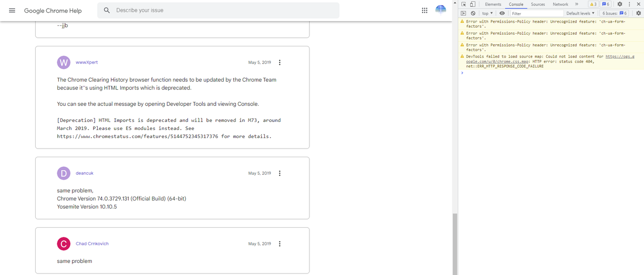Screen dimensions: 644x275
Task: Open more options for wwwXpert's post
Action: [280, 62]
